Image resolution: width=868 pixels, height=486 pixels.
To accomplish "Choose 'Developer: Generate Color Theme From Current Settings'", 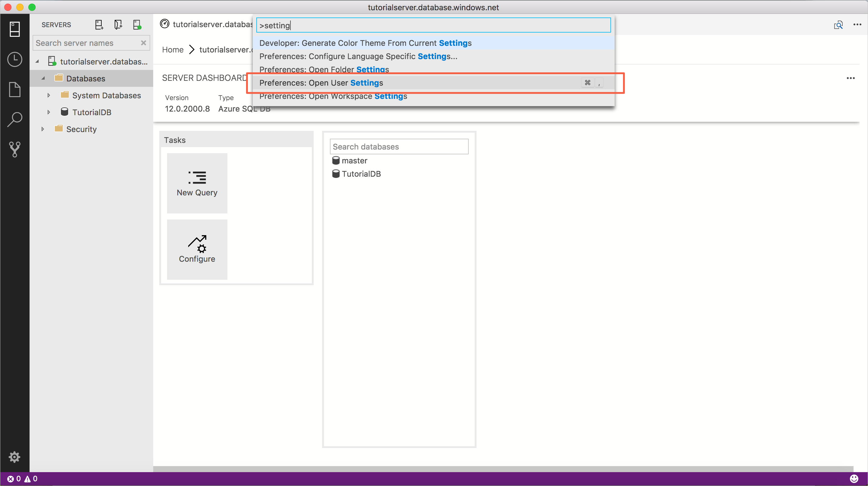I will coord(365,43).
